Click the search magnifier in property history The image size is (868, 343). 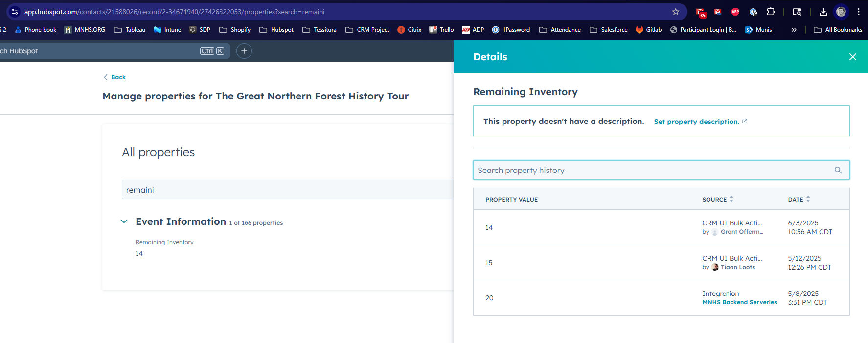pos(838,170)
